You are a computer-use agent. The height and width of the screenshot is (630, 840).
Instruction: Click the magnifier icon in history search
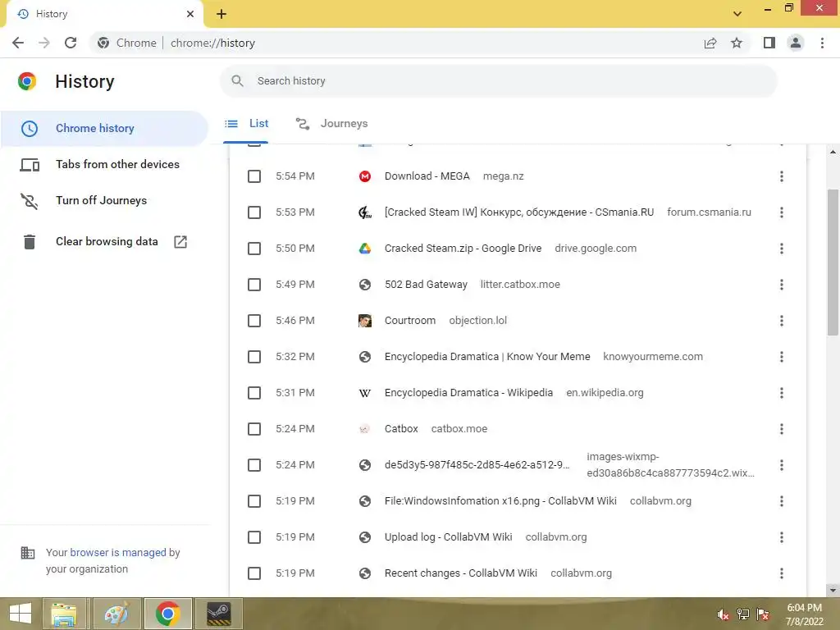pos(237,81)
